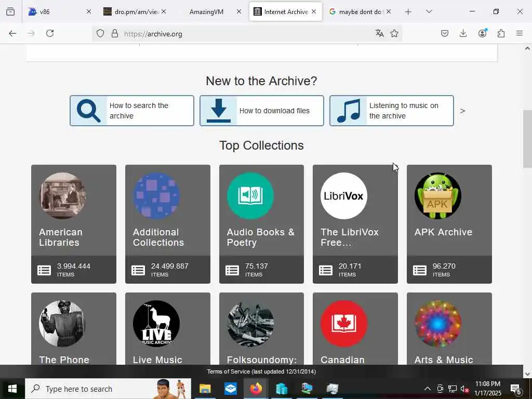Screen dimensions: 532x399
Task: Switch to the v86 tab
Action: tap(59, 12)
